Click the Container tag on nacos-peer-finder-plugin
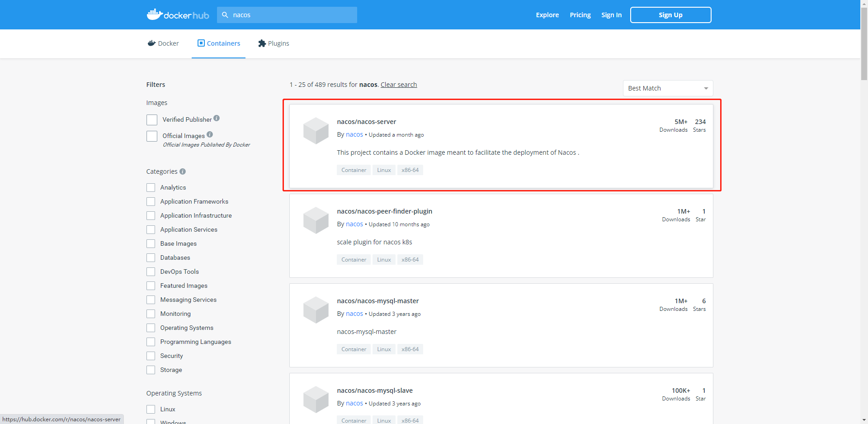This screenshot has width=868, height=424. (x=354, y=260)
